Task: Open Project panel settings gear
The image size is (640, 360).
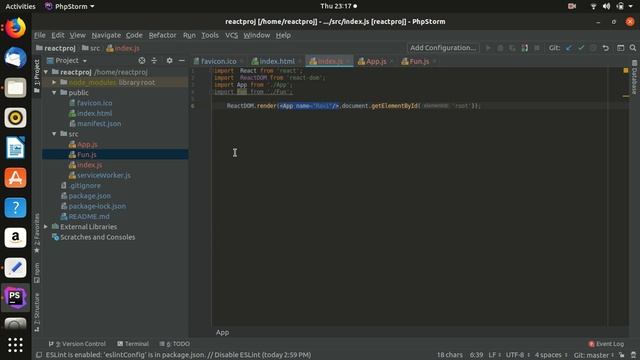Action: (169, 60)
